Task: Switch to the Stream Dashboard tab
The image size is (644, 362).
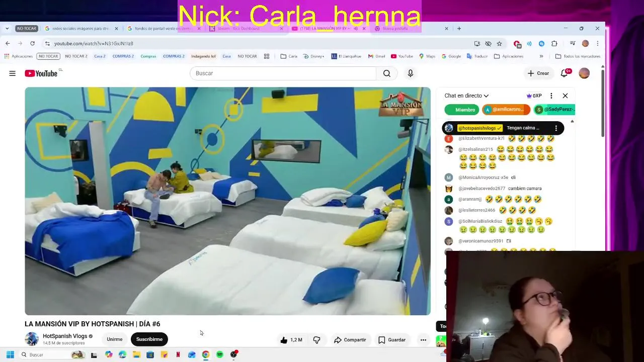Action: click(x=246, y=29)
